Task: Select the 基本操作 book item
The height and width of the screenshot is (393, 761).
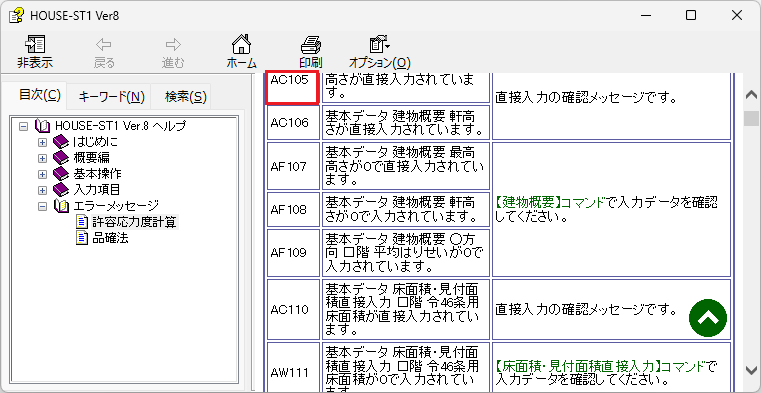Action: tap(97, 174)
